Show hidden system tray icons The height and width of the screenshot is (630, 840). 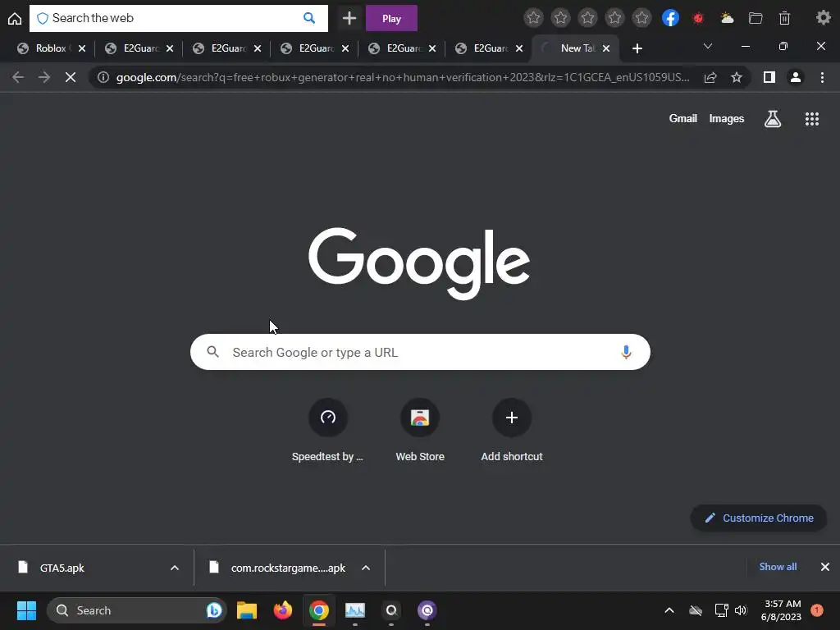point(669,610)
